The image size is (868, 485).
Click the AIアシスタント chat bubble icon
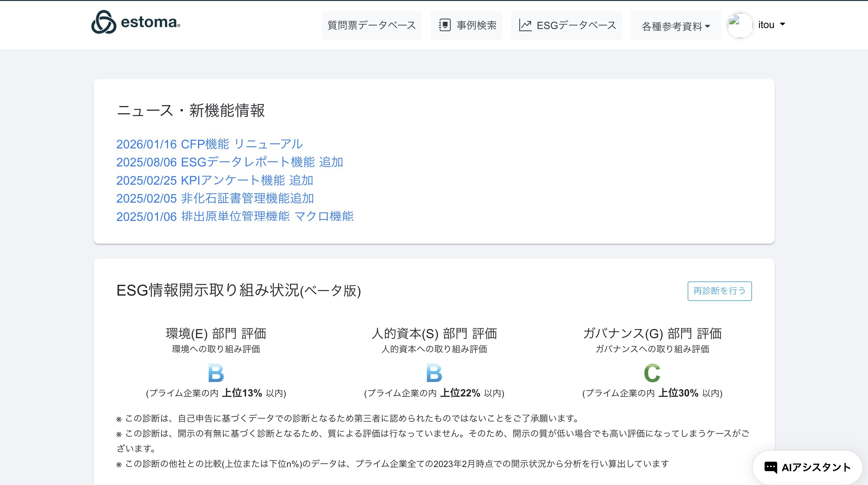pos(771,467)
